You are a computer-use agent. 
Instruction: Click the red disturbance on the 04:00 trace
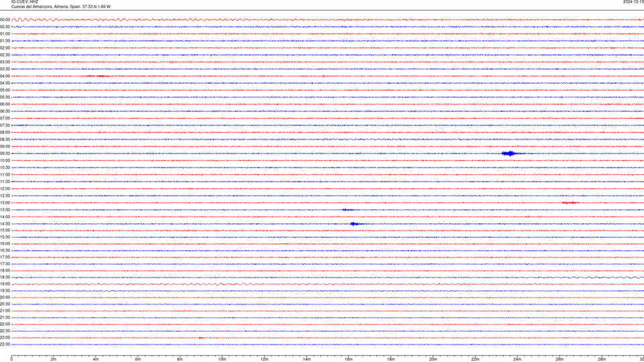[98, 76]
